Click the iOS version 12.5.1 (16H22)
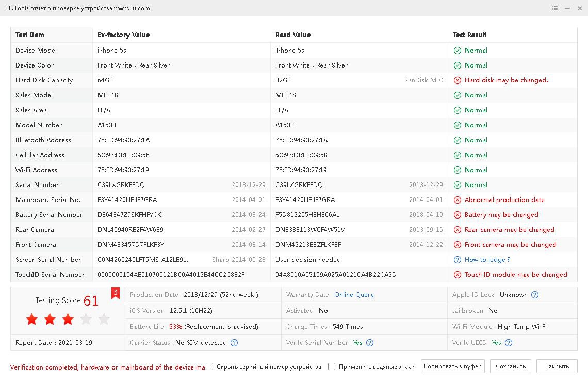 pyautogui.click(x=191, y=311)
